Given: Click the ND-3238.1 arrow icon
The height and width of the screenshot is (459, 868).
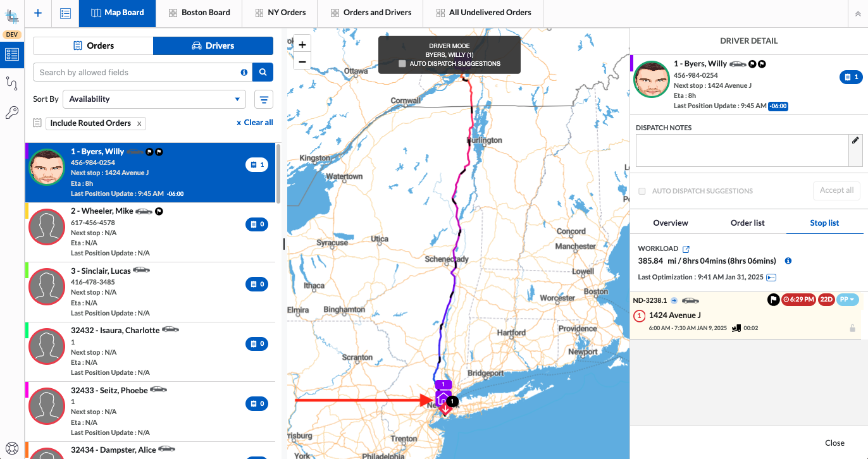Looking at the screenshot, I should click(x=674, y=300).
